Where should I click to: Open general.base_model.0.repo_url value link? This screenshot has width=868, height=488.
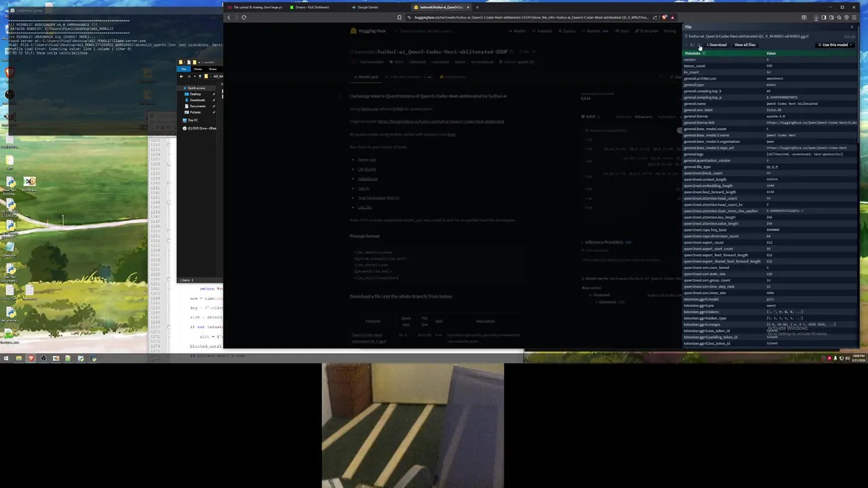pyautogui.click(x=807, y=148)
